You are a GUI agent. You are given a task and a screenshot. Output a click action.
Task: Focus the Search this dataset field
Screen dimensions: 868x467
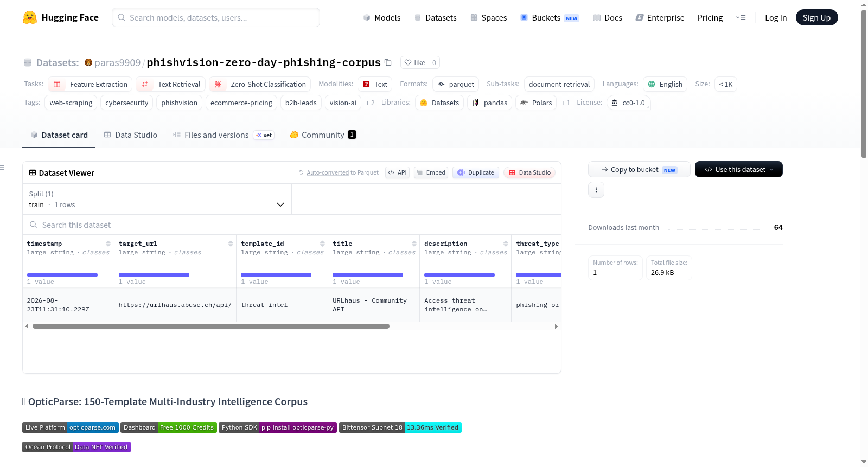point(292,225)
